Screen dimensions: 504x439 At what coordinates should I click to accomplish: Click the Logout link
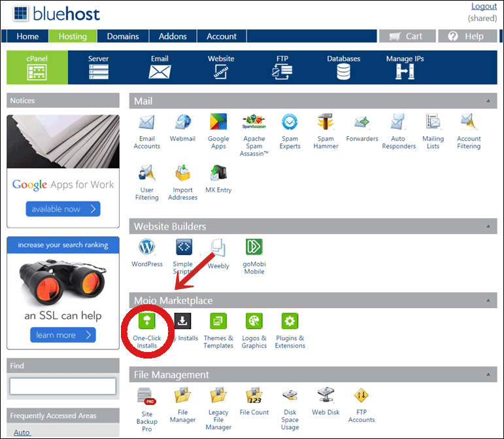484,7
